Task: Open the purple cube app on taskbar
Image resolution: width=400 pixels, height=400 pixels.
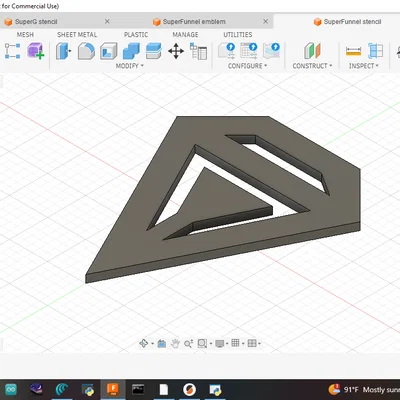Action: click(x=36, y=389)
